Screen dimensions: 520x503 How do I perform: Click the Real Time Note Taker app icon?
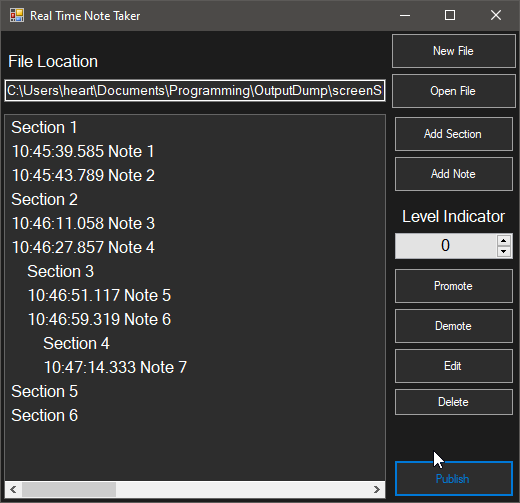point(17,15)
